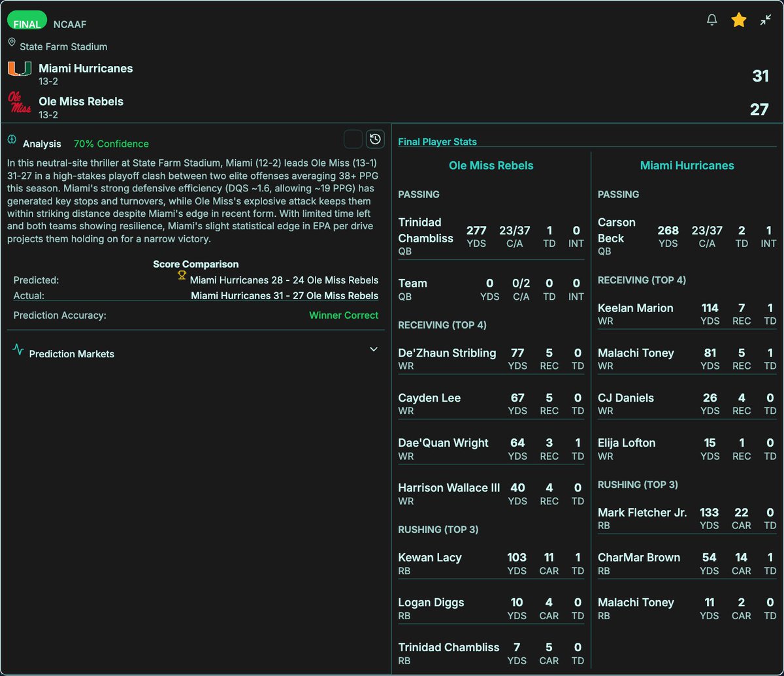Click CJ Daniels player name
The height and width of the screenshot is (676, 784).
click(x=626, y=398)
